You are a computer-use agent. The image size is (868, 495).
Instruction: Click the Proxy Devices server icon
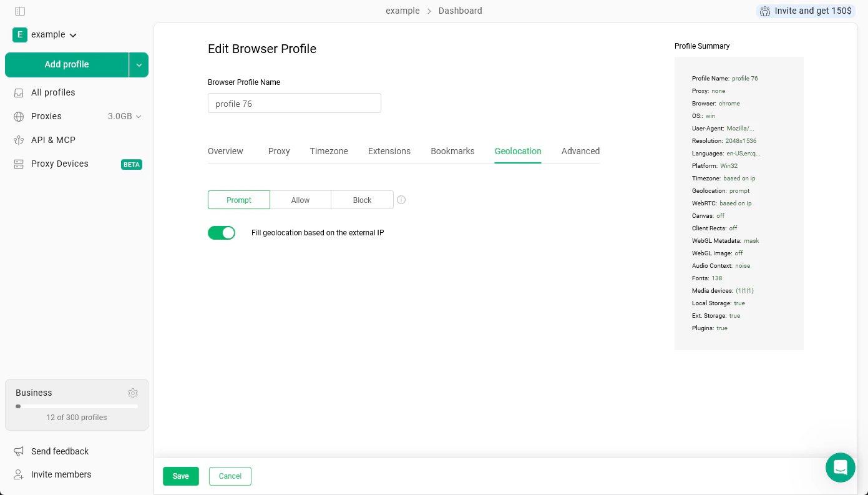[19, 164]
